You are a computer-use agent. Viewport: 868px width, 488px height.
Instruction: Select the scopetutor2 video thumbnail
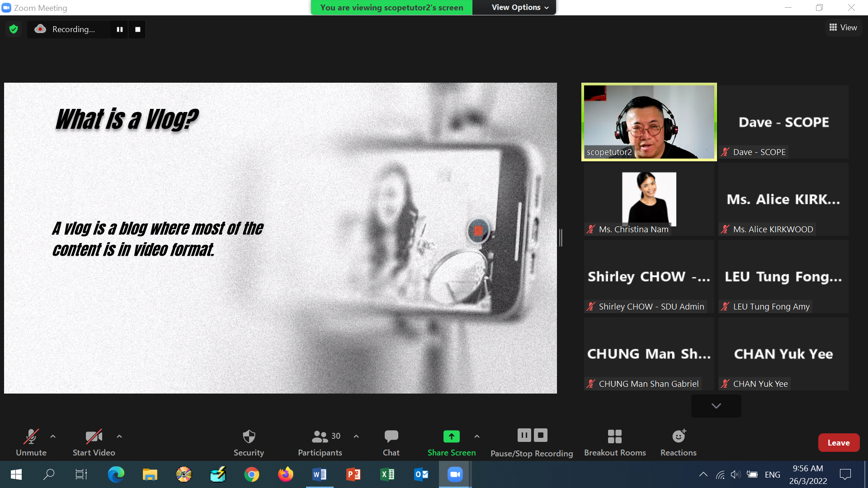point(649,122)
